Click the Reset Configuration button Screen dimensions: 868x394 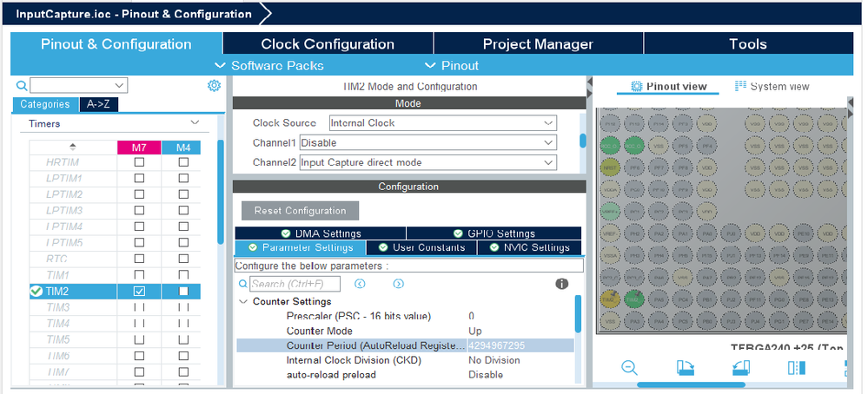300,211
